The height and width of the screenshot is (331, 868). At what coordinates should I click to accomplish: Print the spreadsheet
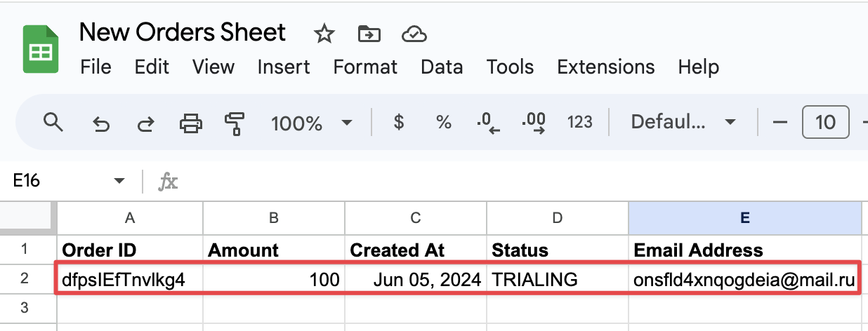pos(190,123)
